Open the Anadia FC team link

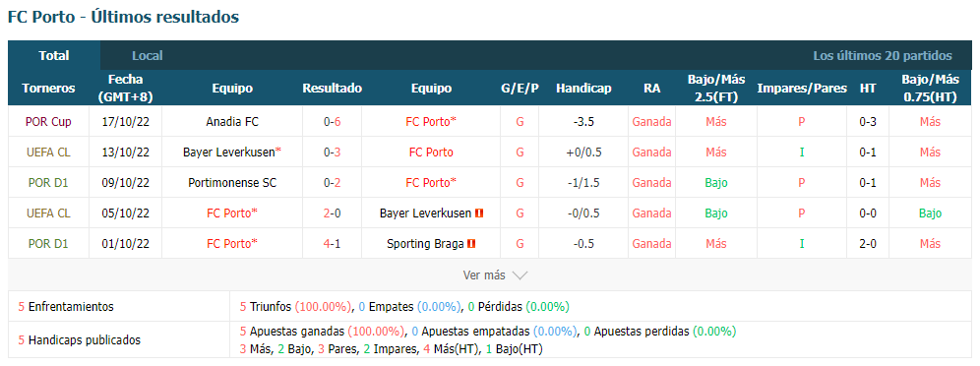[x=232, y=122]
